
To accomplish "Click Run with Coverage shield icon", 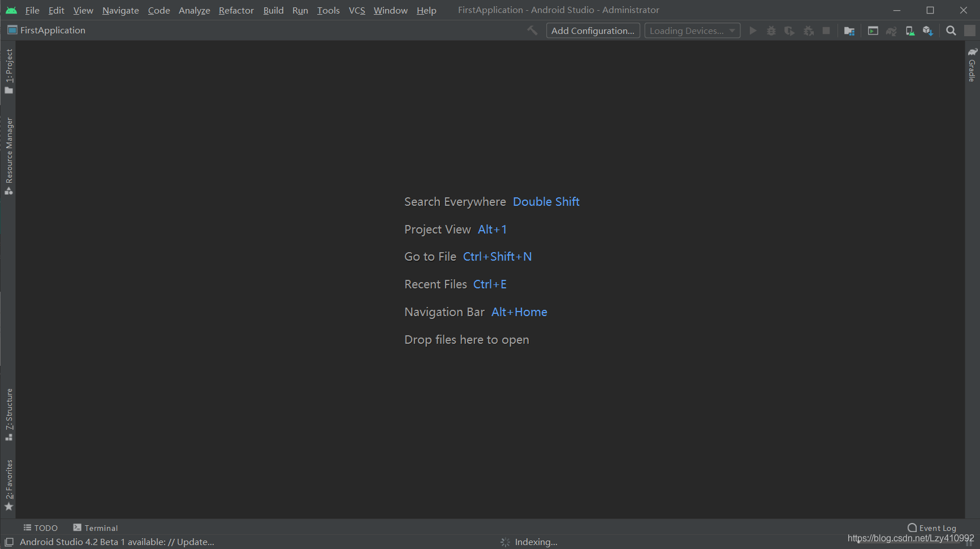I will point(789,31).
